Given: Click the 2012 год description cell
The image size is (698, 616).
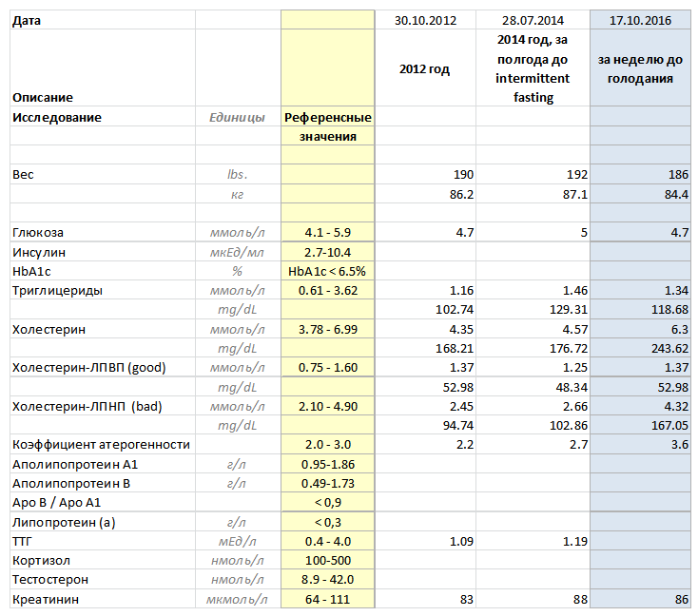Looking at the screenshot, I should [425, 68].
